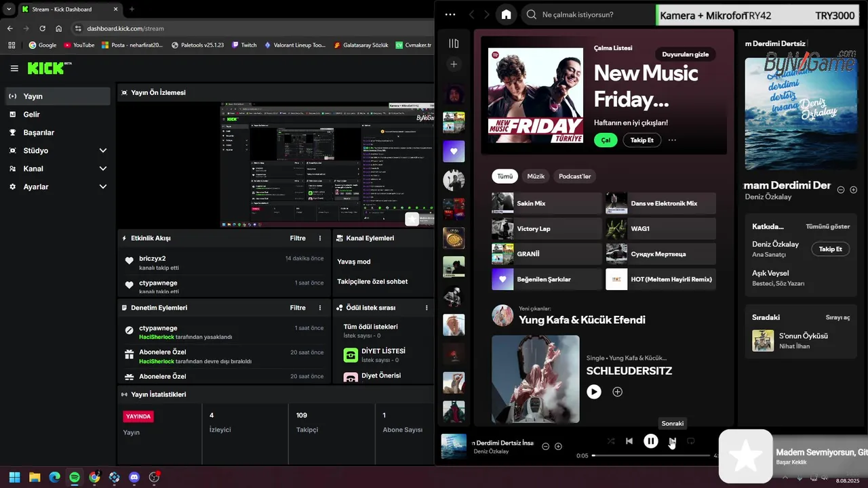Play the SCHLEUDERSITZ single
The height and width of the screenshot is (488, 868).
click(594, 392)
